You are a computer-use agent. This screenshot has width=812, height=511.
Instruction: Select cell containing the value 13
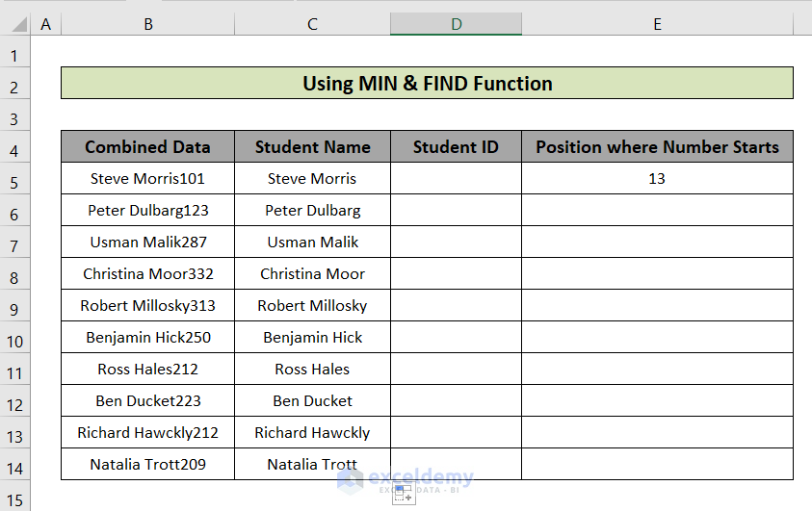coord(657,179)
